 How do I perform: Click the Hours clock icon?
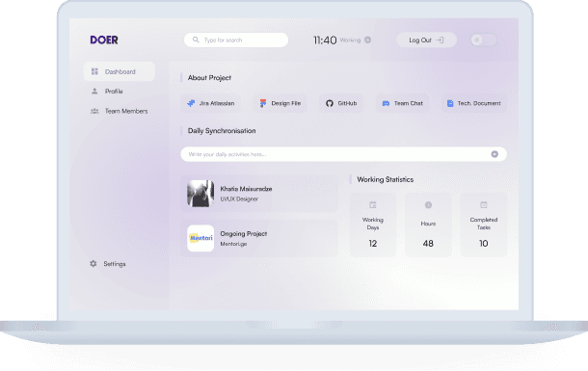tap(428, 205)
